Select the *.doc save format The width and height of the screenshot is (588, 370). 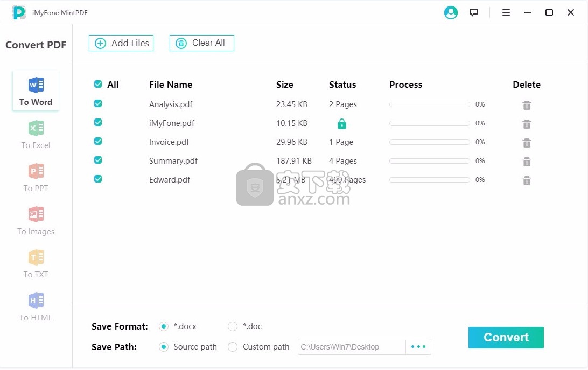pos(233,326)
